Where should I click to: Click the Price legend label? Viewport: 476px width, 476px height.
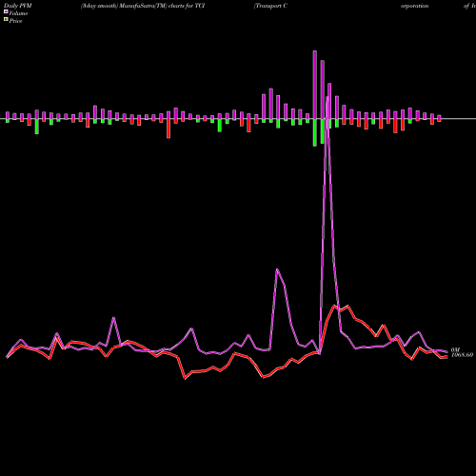[x=15, y=21]
